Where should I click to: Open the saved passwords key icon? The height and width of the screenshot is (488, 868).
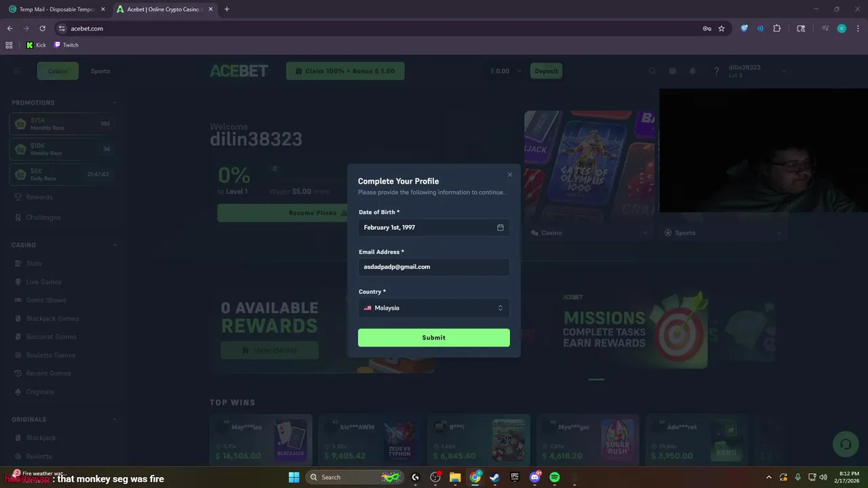point(707,28)
